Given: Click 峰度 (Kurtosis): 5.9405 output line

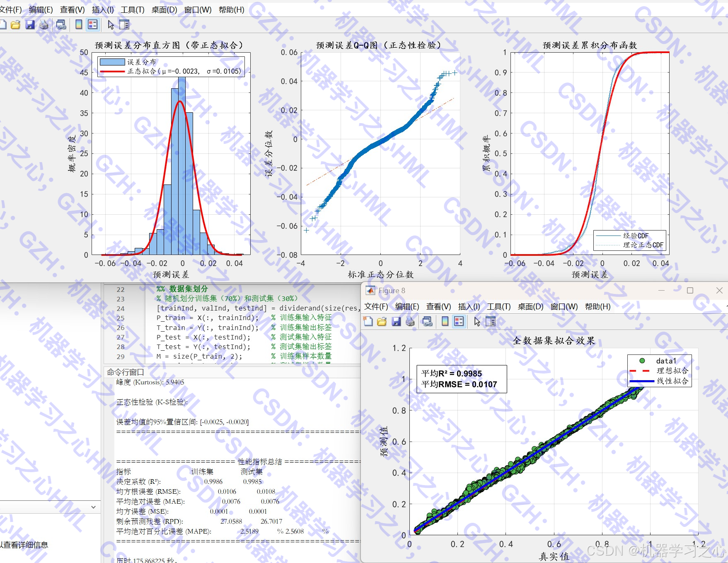Looking at the screenshot, I should coord(150,382).
